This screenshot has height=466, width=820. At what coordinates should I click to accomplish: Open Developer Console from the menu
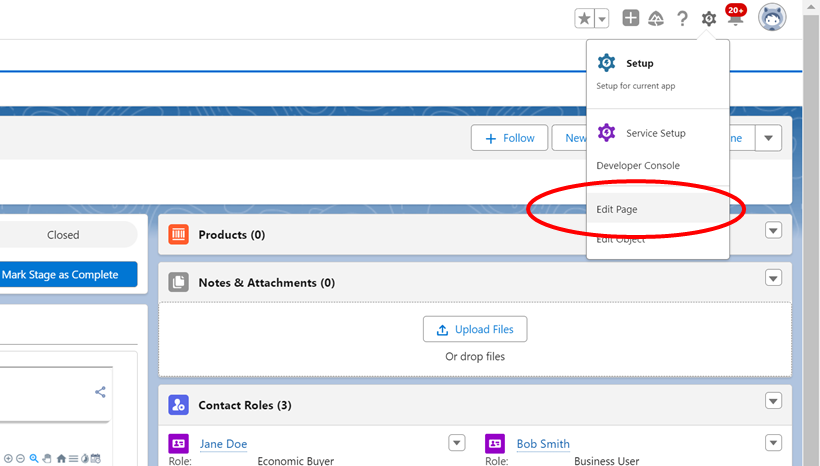pyautogui.click(x=638, y=166)
